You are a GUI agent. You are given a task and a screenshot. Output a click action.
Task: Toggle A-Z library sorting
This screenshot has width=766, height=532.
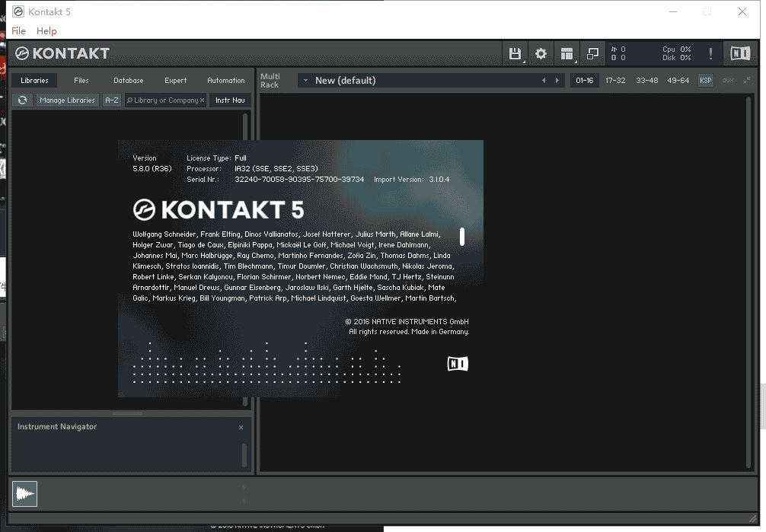[111, 100]
